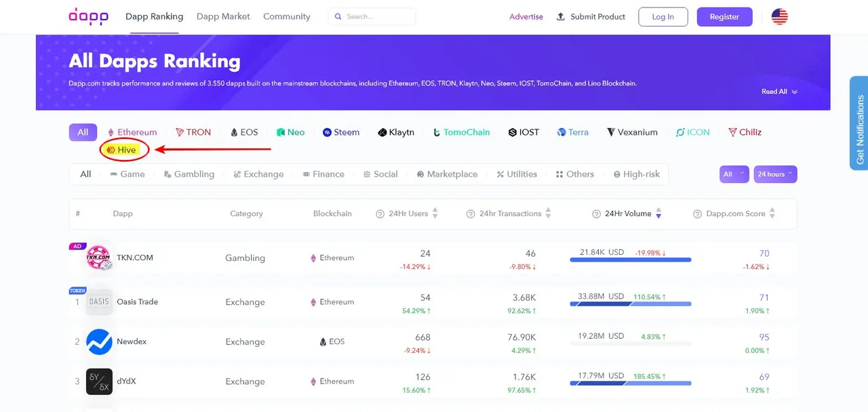This screenshot has height=412, width=868.
Task: Show High-risk category dapps
Action: click(x=637, y=174)
